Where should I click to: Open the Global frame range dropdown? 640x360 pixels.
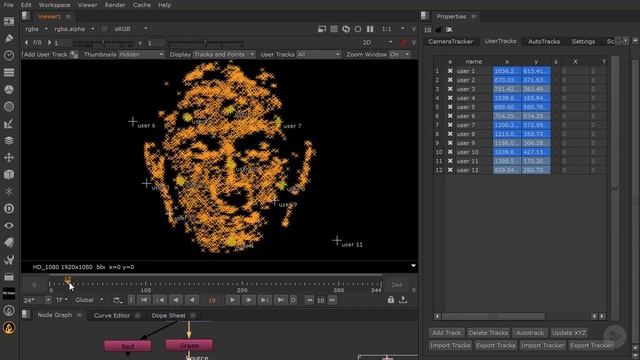(89, 300)
